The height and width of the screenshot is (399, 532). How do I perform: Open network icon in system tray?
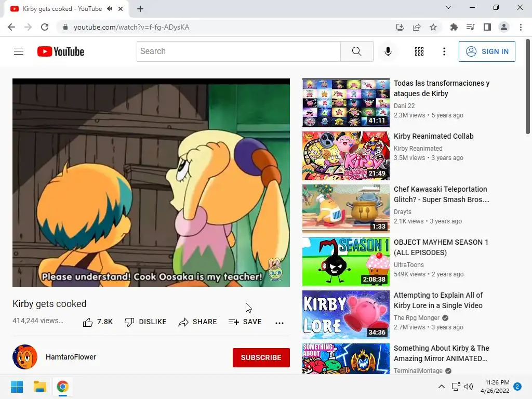click(x=456, y=387)
